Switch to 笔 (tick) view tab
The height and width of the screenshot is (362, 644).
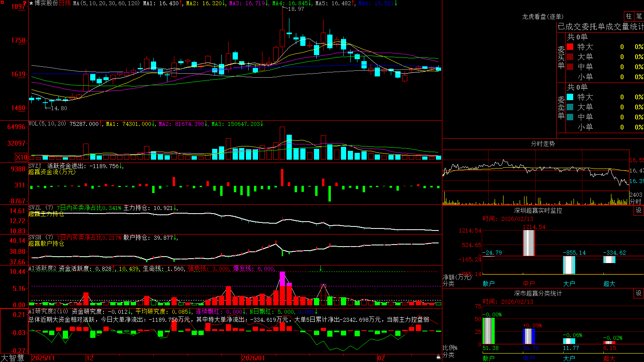pos(639,16)
